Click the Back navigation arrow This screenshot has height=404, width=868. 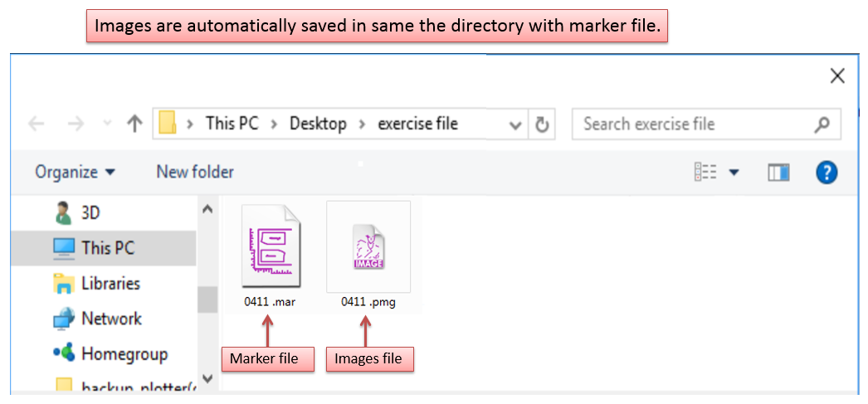coord(37,124)
